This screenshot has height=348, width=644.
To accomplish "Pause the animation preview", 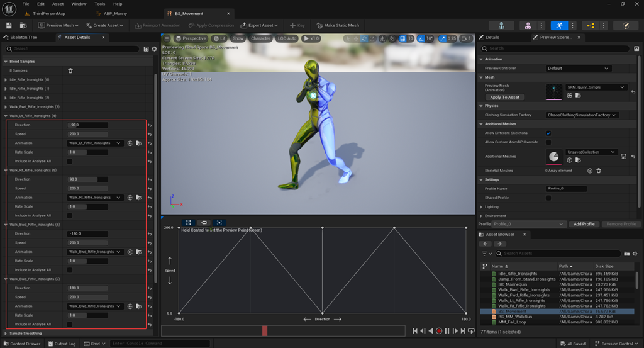I will (447, 331).
